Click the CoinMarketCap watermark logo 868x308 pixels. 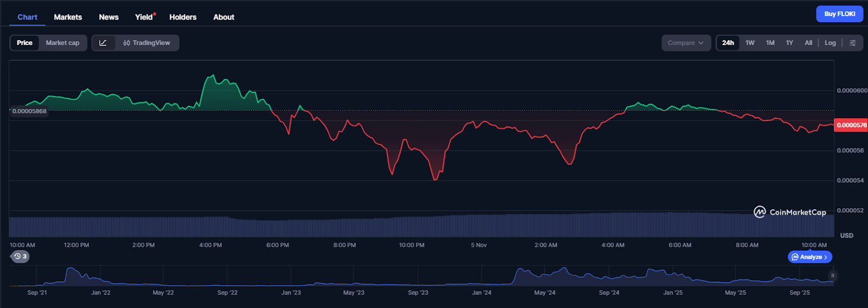(790, 212)
